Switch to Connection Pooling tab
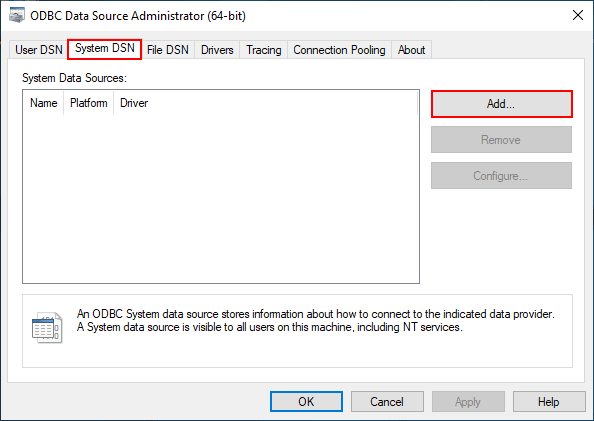 339,50
